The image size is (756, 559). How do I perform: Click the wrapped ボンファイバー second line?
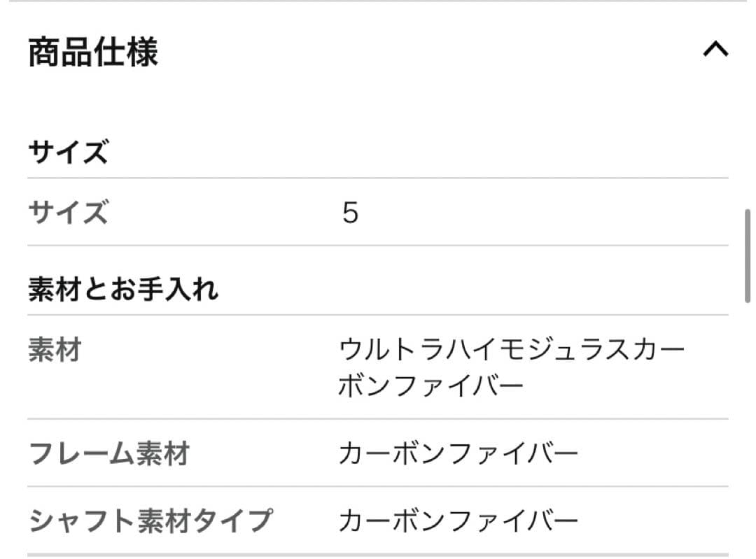(x=430, y=386)
